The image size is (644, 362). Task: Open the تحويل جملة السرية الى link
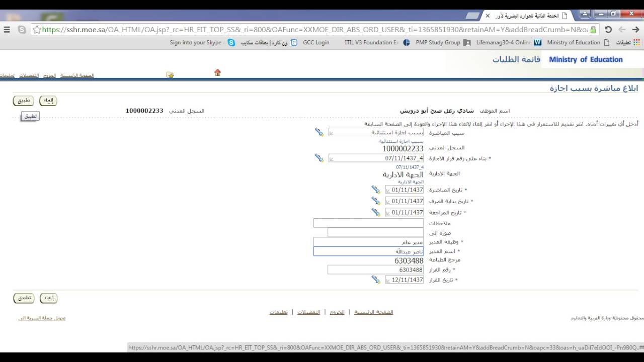[42, 318]
